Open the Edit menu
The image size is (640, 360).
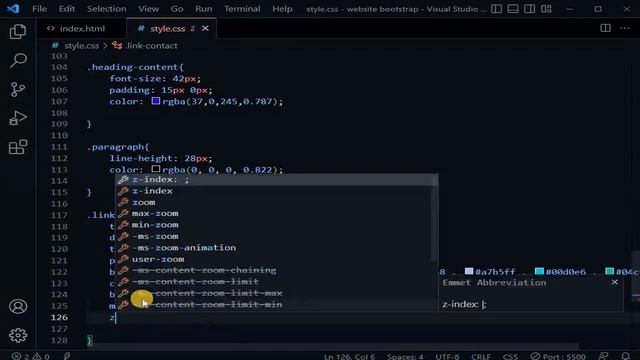tap(67, 9)
